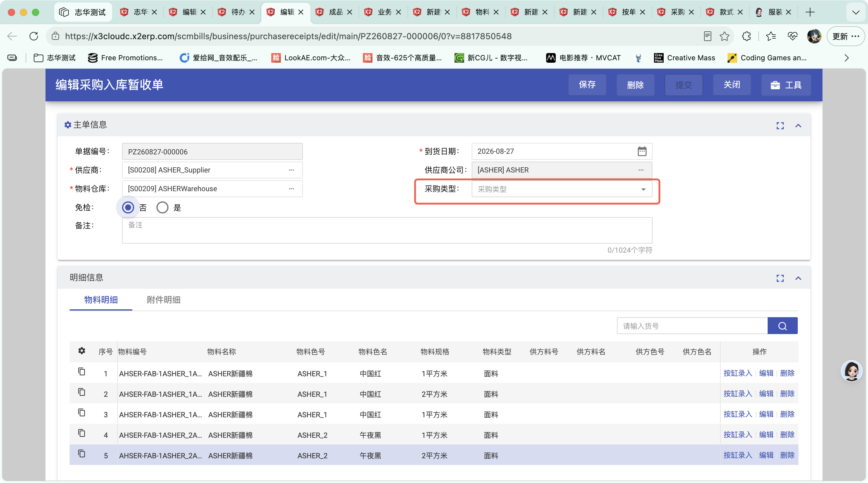868x483 pixels.
Task: Focus the 请输入货号 search field
Action: (692, 326)
